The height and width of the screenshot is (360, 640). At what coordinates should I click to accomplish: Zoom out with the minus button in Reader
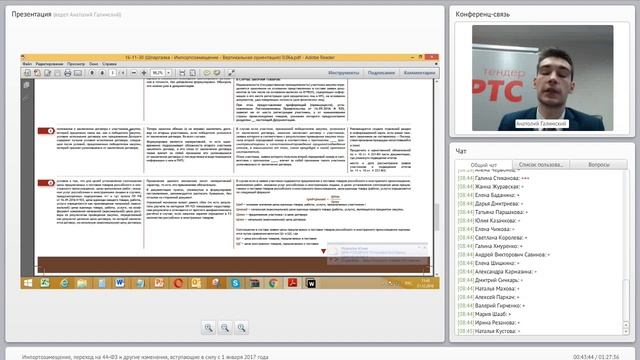134,73
